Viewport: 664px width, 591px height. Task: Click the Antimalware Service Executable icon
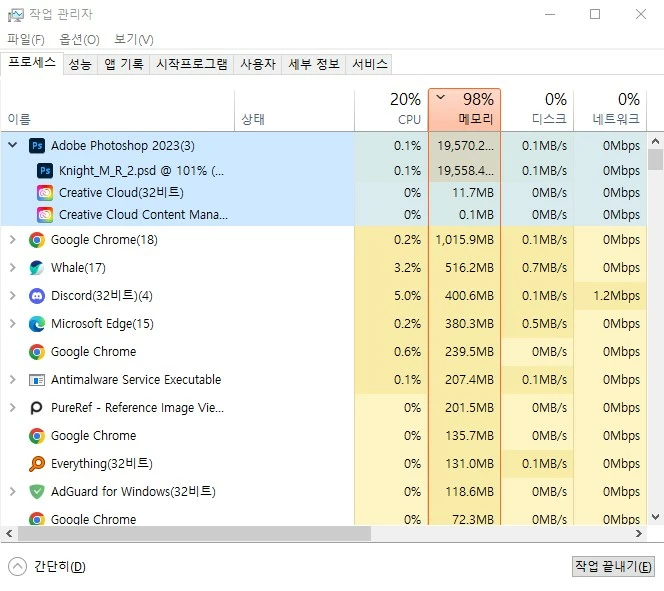click(x=37, y=380)
